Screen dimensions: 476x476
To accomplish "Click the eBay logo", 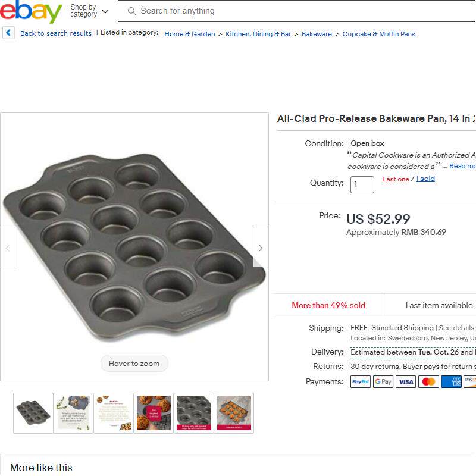I will click(31, 11).
